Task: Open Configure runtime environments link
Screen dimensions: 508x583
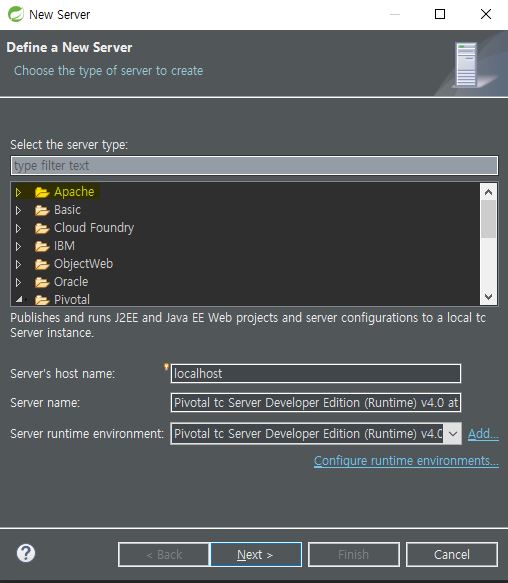Action: click(406, 461)
